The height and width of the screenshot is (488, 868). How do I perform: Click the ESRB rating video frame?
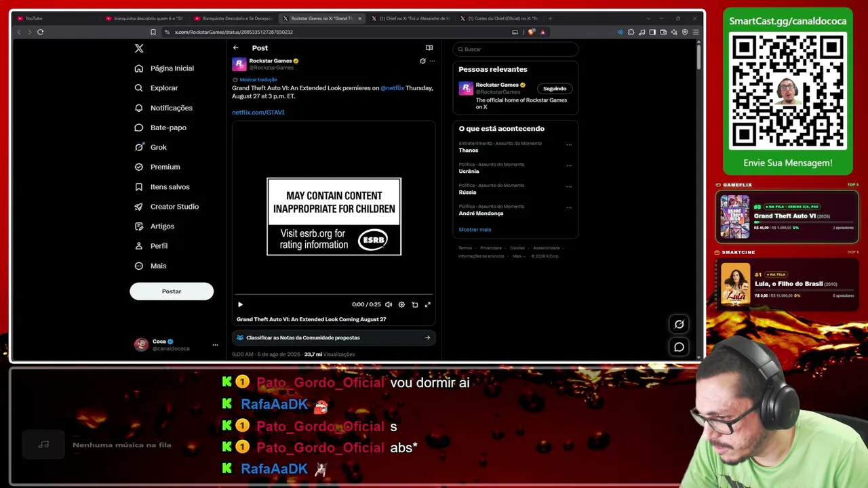point(334,217)
